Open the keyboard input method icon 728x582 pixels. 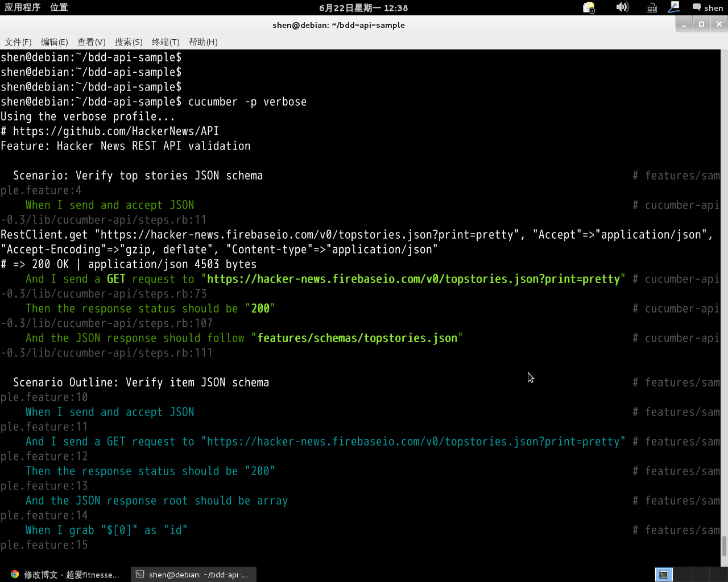(652, 7)
